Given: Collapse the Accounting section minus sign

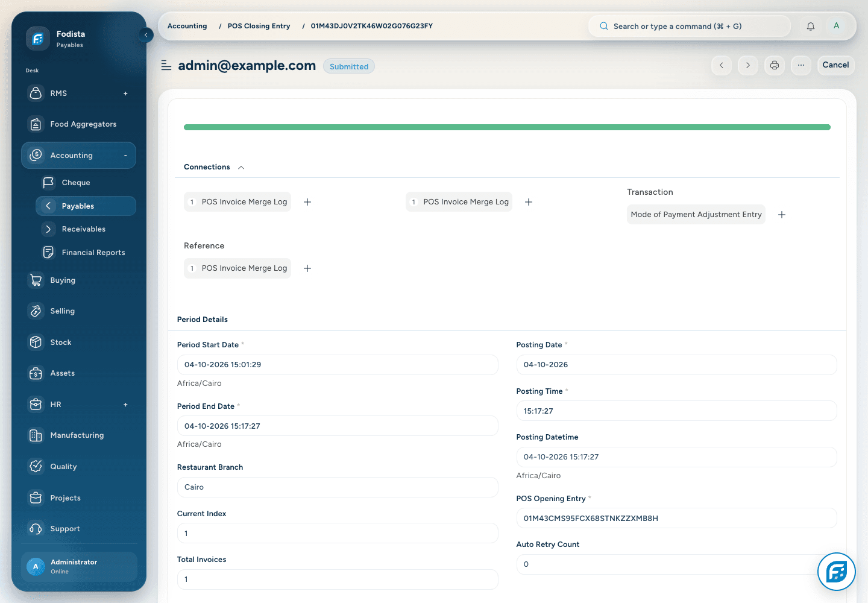Looking at the screenshot, I should pyautogui.click(x=125, y=156).
